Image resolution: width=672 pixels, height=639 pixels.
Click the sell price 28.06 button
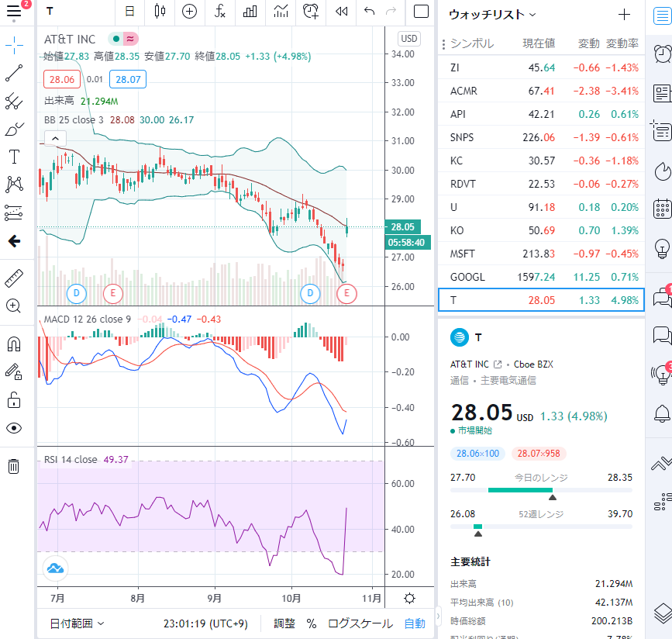[62, 79]
